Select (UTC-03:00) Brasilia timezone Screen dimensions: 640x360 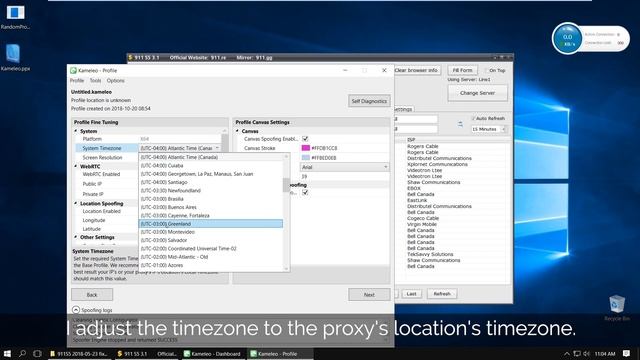click(211, 199)
